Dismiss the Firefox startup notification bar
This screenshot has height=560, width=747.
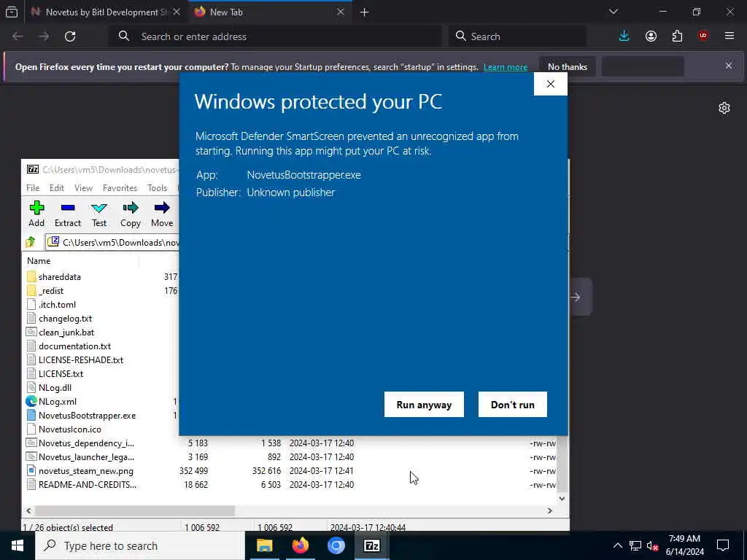pyautogui.click(x=729, y=66)
